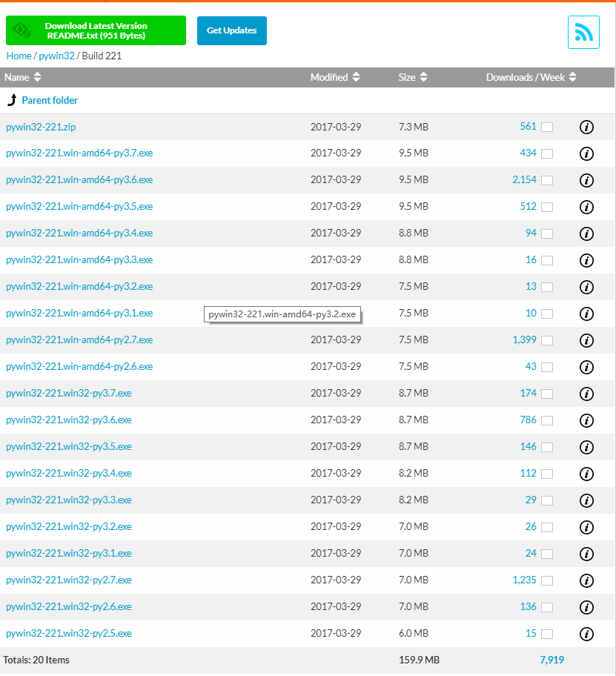This screenshot has width=616, height=676.
Task: Show info for win-amd64-py3.3.exe file
Action: [x=586, y=260]
